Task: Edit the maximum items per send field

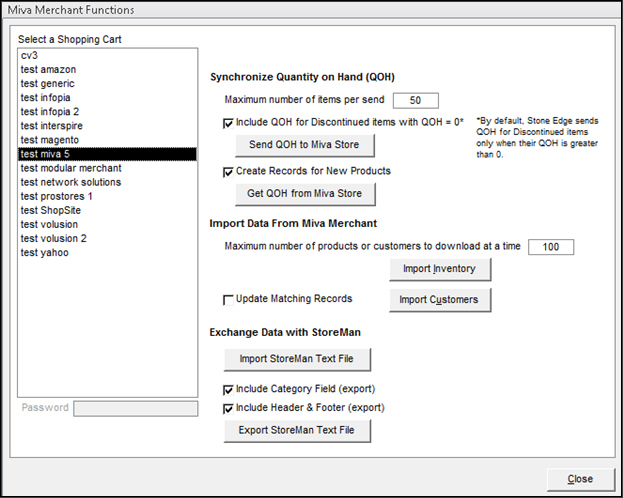Action: click(x=416, y=101)
